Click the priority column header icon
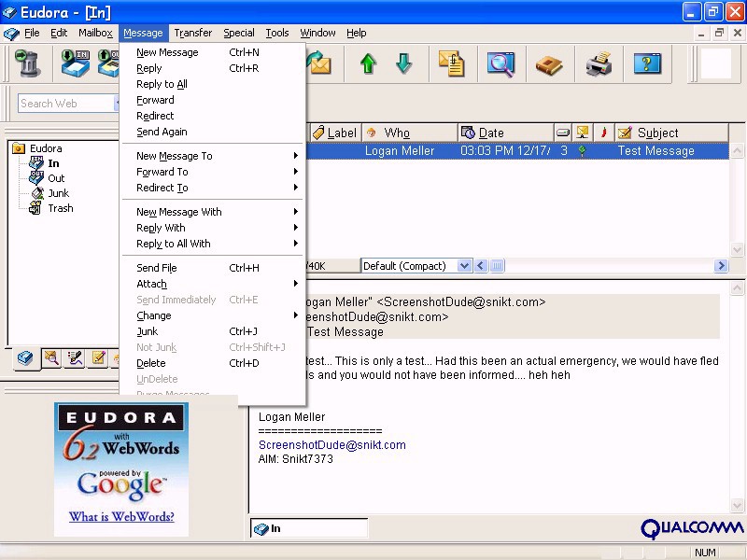The image size is (747, 560). 582,132
